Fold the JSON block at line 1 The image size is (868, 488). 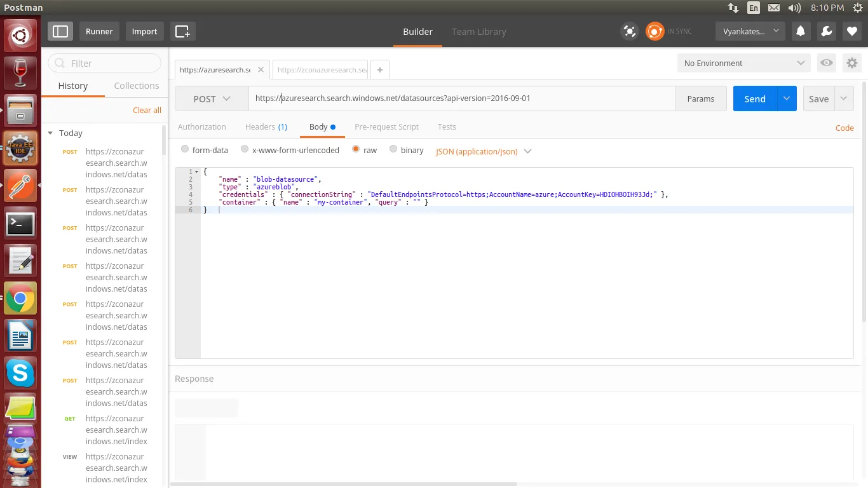point(198,172)
